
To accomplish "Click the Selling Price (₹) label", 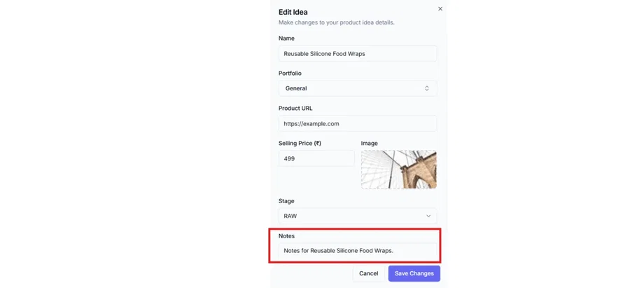I will (300, 143).
